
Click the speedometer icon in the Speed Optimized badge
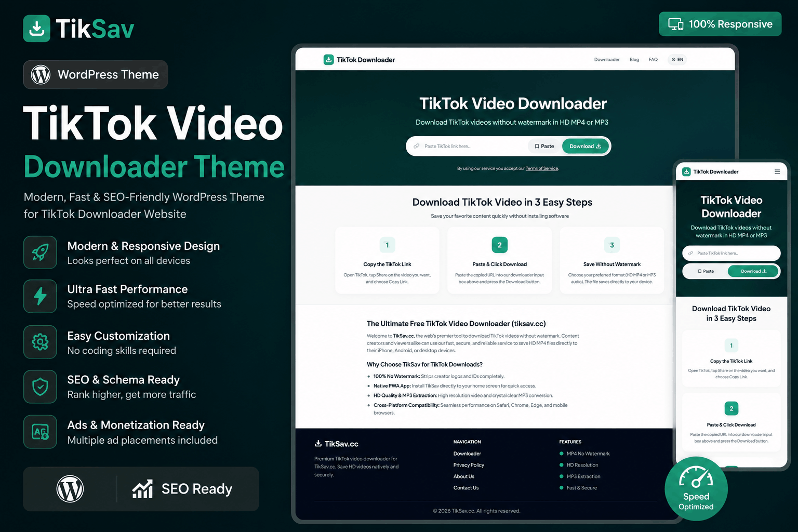(696, 477)
